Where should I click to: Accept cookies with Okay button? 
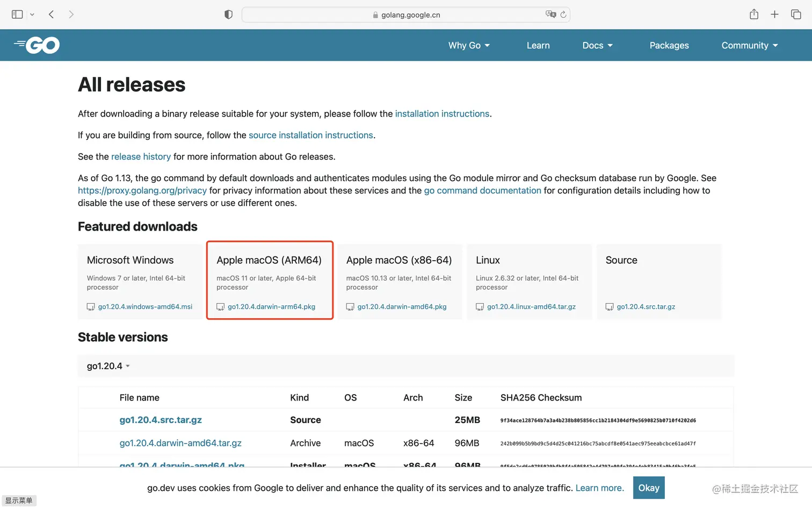(649, 488)
